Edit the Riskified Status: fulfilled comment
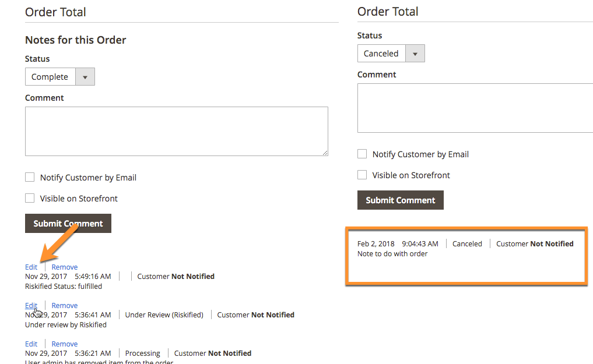The image size is (593, 364). click(x=31, y=267)
